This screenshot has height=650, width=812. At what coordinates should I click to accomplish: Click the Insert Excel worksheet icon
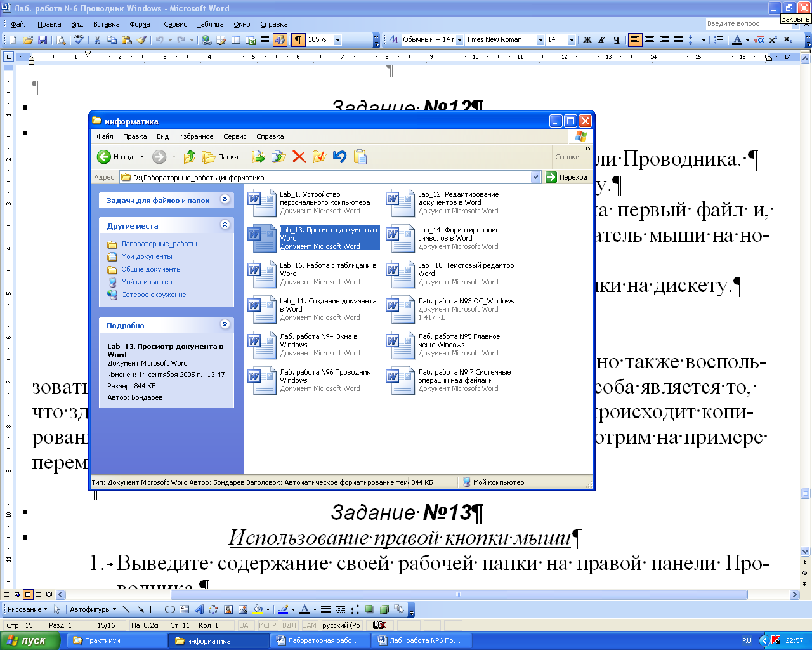point(251,40)
